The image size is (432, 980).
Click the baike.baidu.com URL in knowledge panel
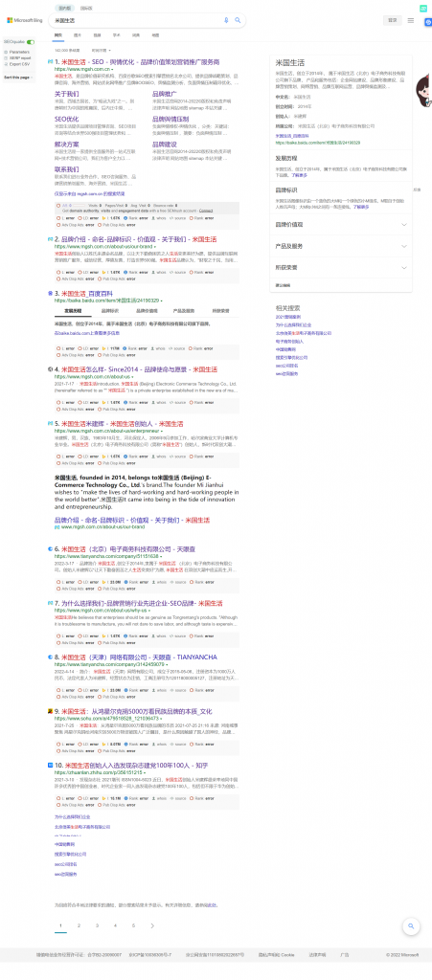[x=318, y=143]
